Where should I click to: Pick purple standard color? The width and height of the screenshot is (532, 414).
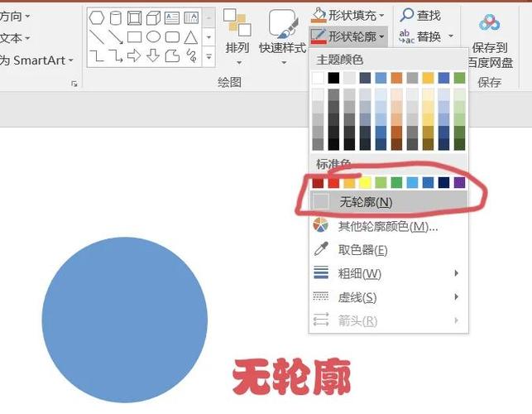point(459,182)
